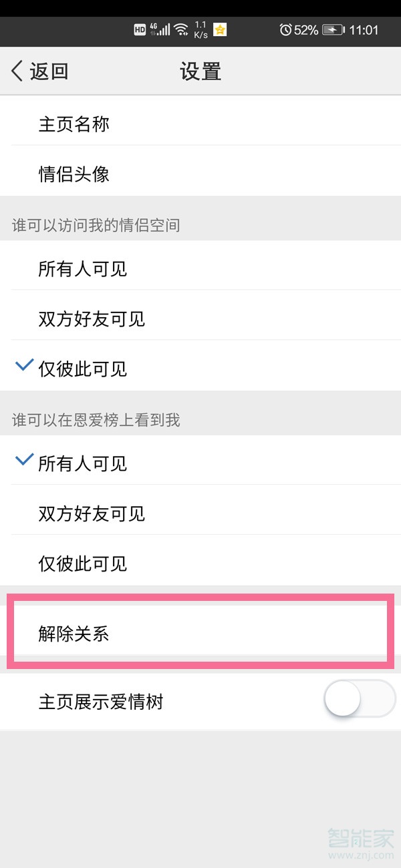
Task: Tap the battery charging icon
Action: (x=332, y=30)
